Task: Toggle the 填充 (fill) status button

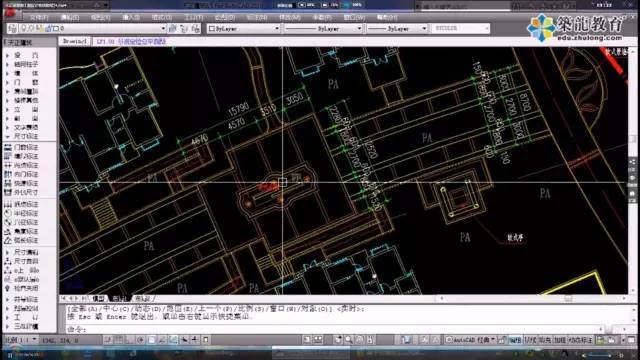Action: (544, 340)
